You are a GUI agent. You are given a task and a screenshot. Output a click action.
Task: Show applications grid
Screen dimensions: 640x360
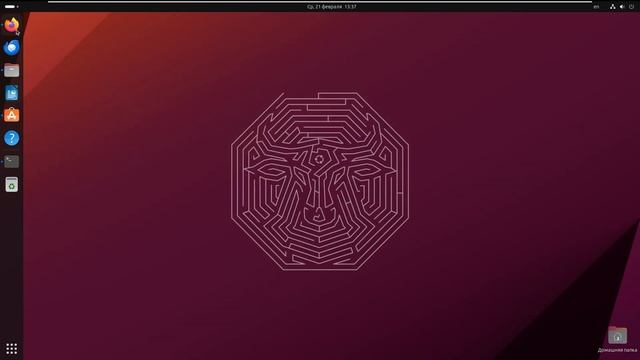pos(11,348)
